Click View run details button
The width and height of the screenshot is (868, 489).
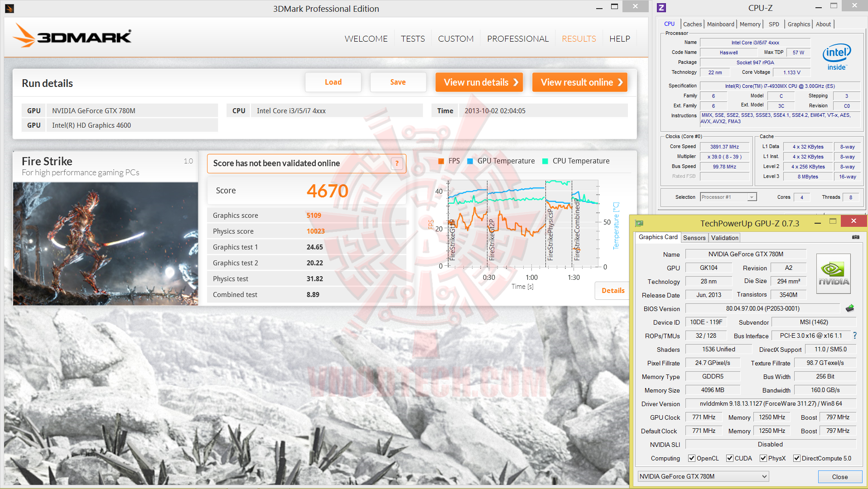coord(479,82)
